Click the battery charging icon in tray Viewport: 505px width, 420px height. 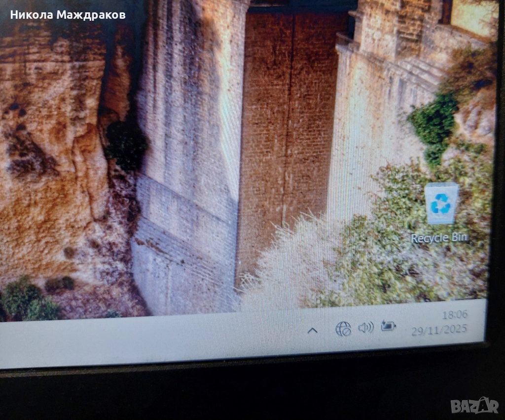(388, 326)
